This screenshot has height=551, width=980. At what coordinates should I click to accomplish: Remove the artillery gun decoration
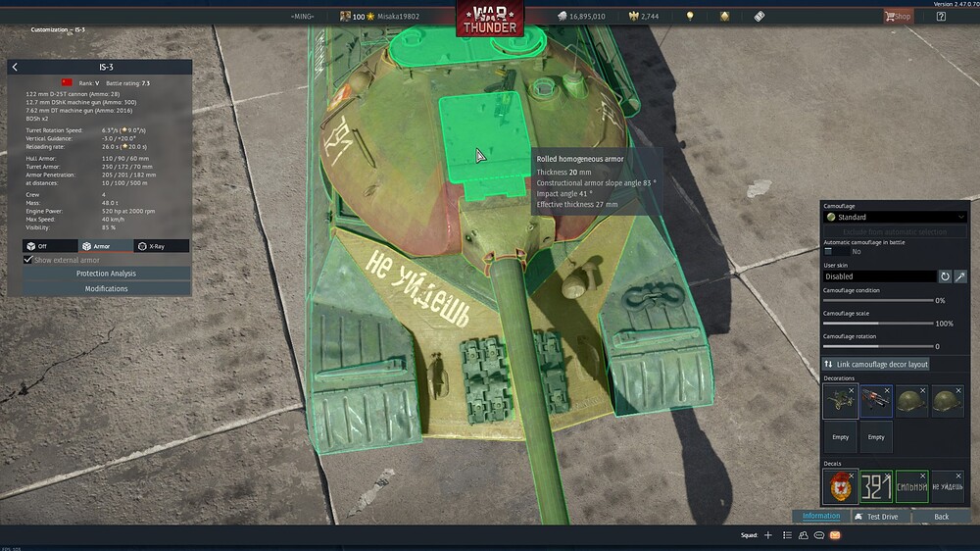point(852,391)
